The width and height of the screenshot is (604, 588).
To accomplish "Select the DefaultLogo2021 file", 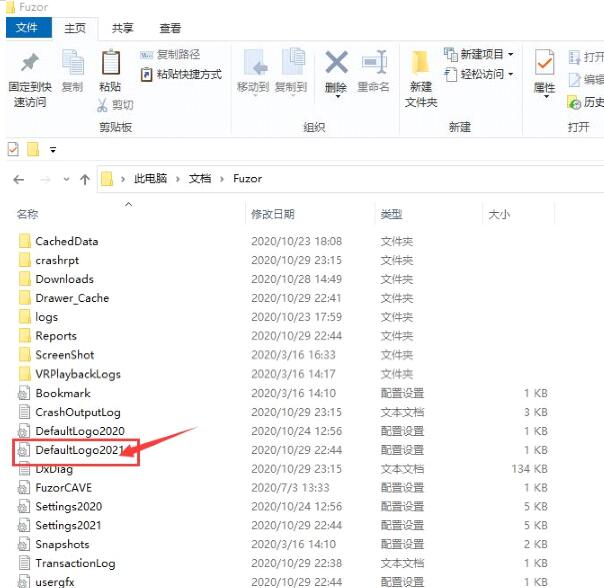I will pyautogui.click(x=79, y=450).
